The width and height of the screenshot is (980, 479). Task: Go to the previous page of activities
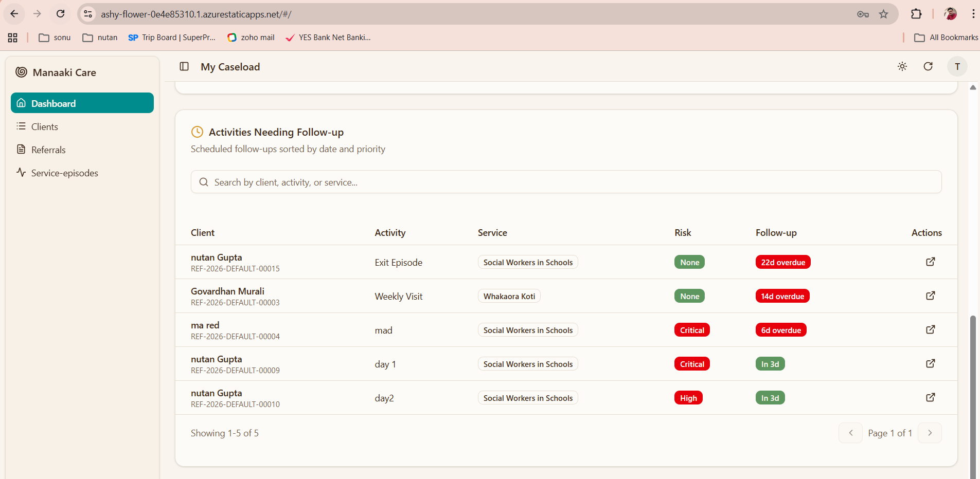(x=850, y=433)
